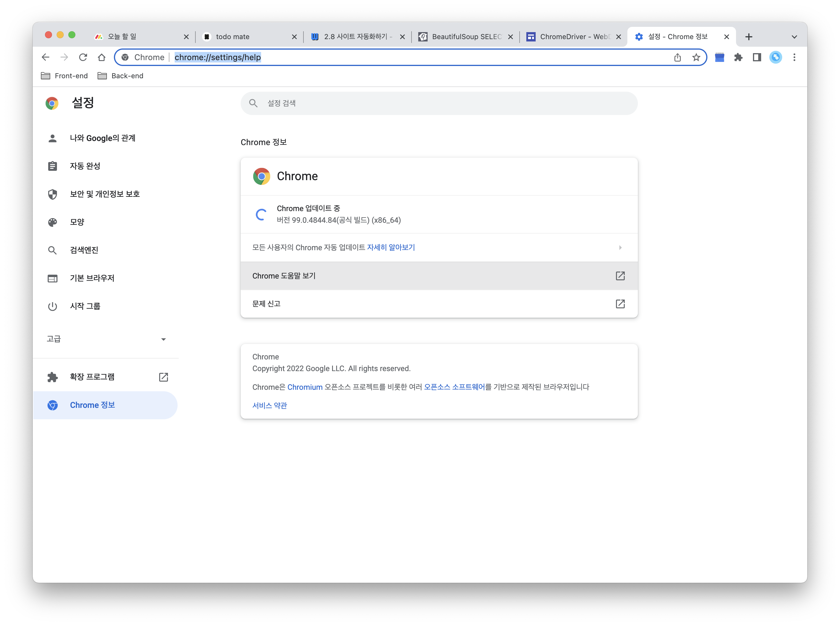Click the forward navigation arrow
The image size is (840, 626).
coord(64,57)
